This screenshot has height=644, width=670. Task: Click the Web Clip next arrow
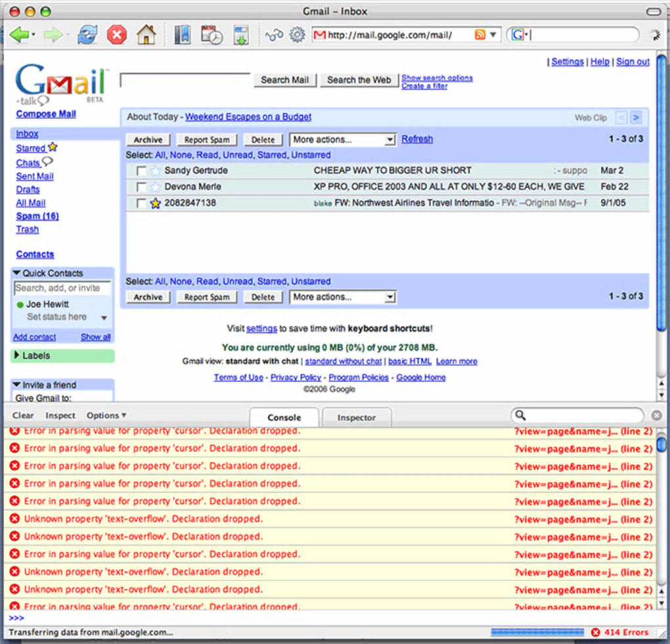pyautogui.click(x=636, y=117)
